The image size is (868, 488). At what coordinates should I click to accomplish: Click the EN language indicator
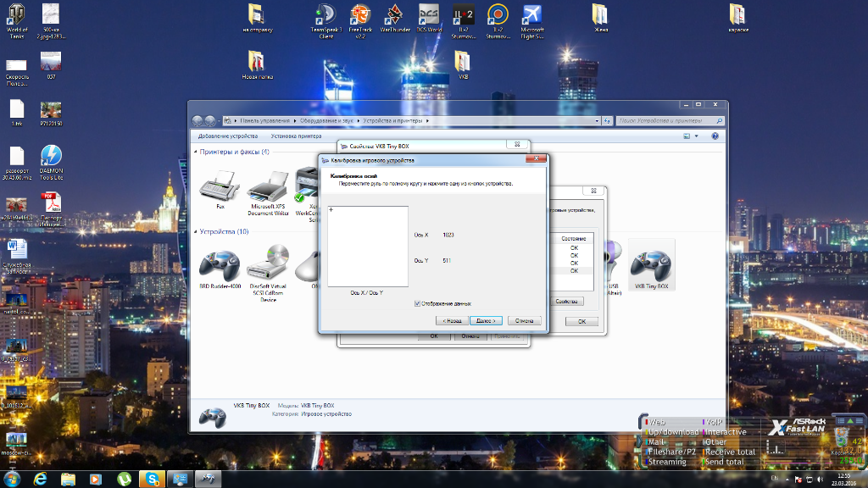(775, 479)
